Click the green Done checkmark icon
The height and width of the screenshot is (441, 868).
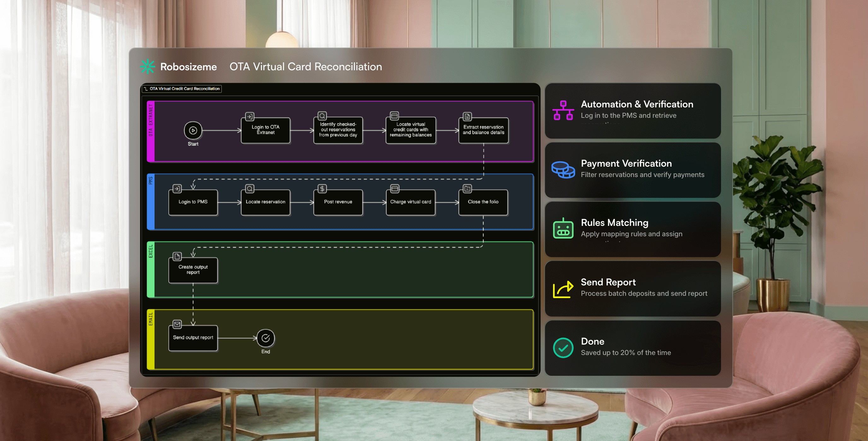(x=563, y=347)
